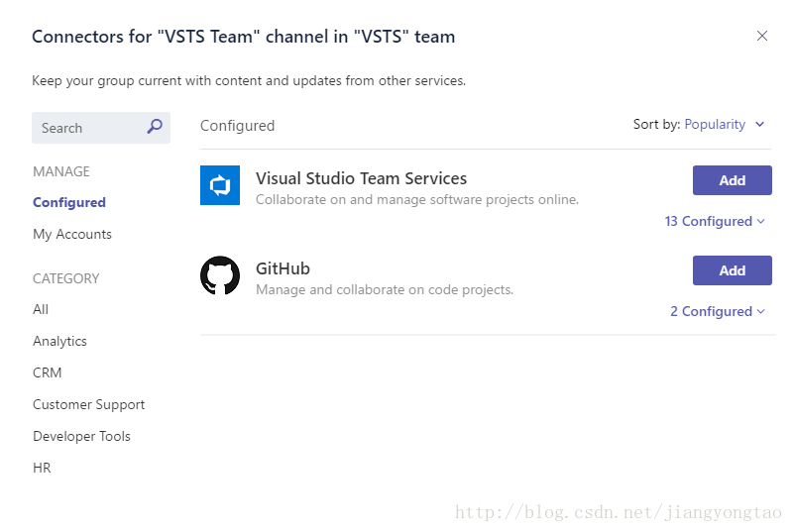Click the 'Collaborate on and manage software projects' description
This screenshot has height=532, width=793.
tap(417, 199)
